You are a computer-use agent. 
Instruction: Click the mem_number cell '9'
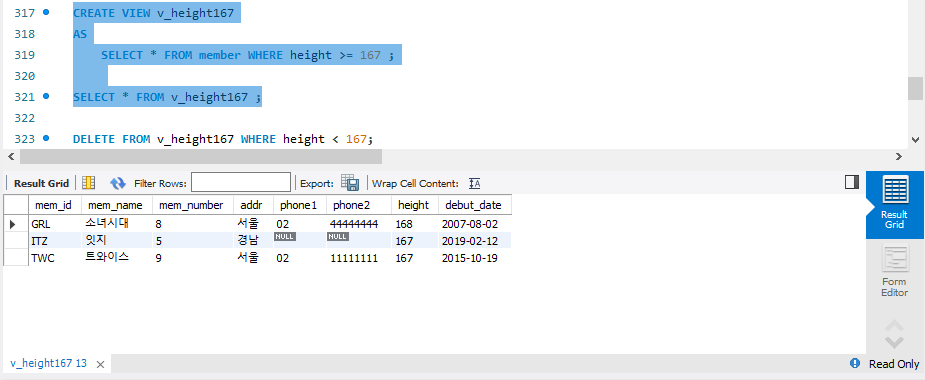(x=193, y=258)
